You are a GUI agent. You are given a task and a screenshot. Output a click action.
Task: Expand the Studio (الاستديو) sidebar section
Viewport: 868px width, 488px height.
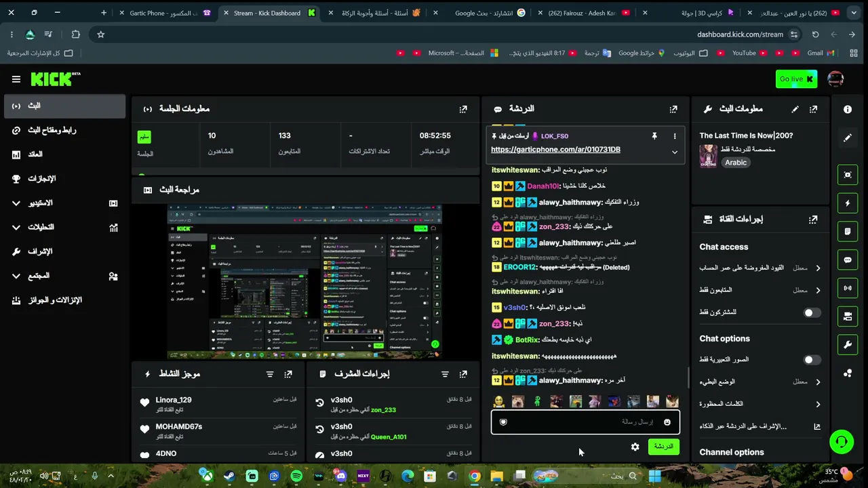click(x=64, y=203)
